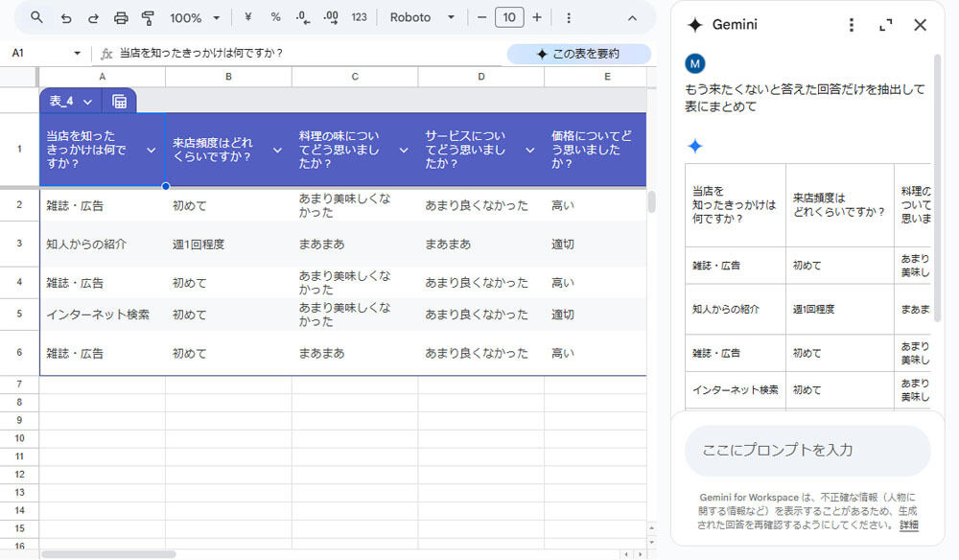
Task: Expand the Gemini panel
Action: pos(885,25)
